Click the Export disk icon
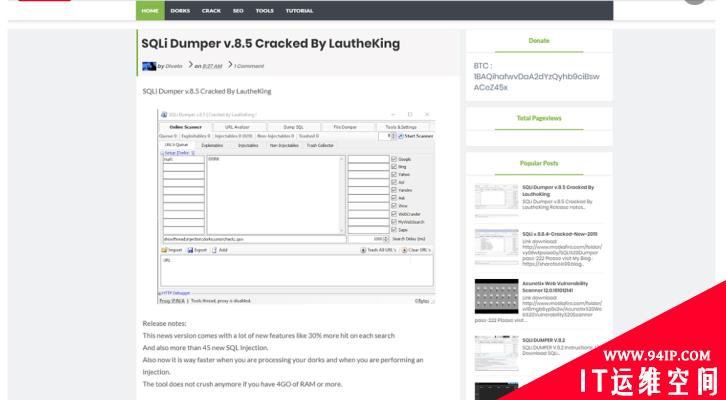The height and width of the screenshot is (400, 726). tap(190, 250)
